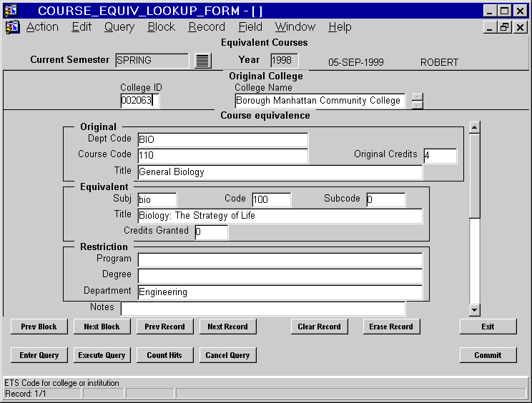Viewport: 532px width, 403px height.
Task: Click the date text 05-SEP-1999
Action: 356,62
